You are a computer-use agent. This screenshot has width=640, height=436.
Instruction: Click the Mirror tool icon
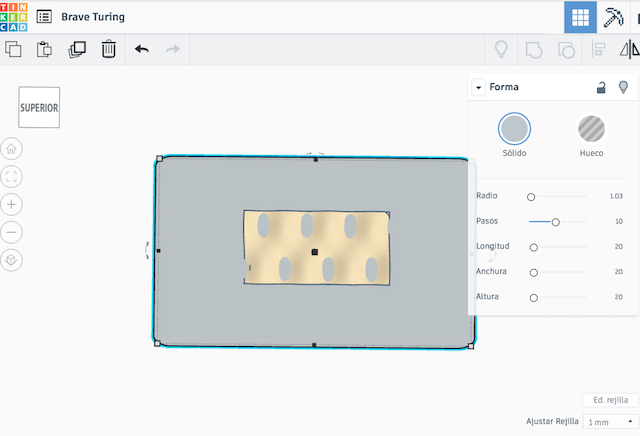tap(630, 49)
